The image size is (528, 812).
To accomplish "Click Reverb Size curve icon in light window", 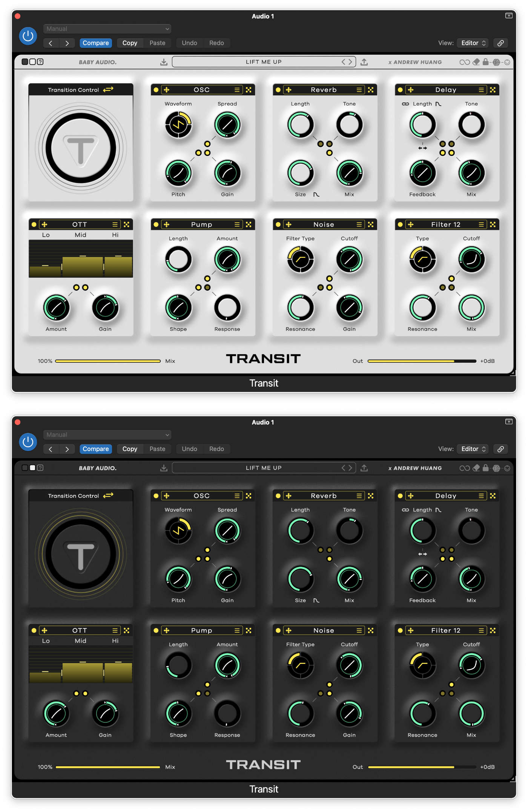I will (x=316, y=194).
